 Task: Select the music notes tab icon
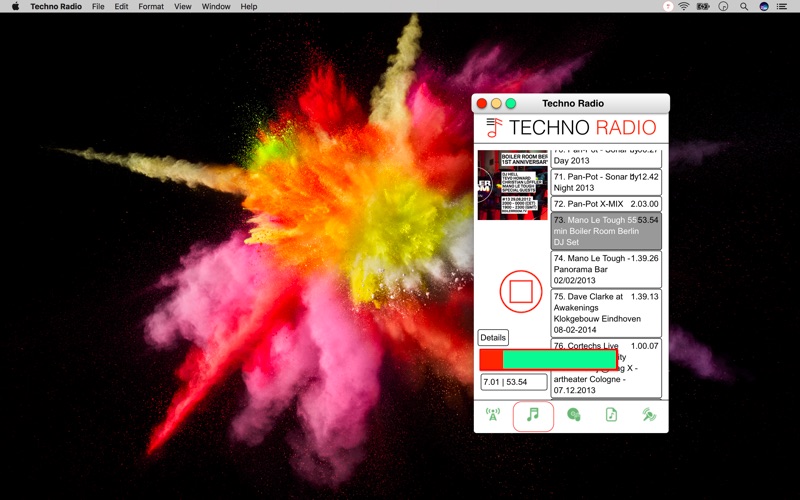tap(533, 416)
